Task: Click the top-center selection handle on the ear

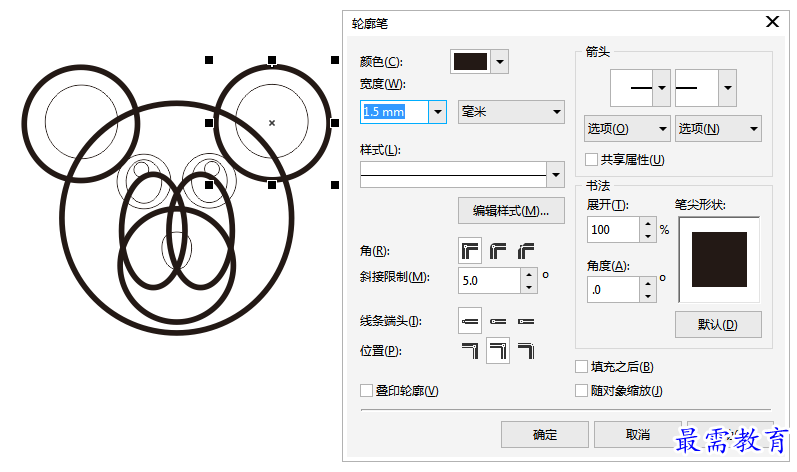Action: click(x=272, y=60)
